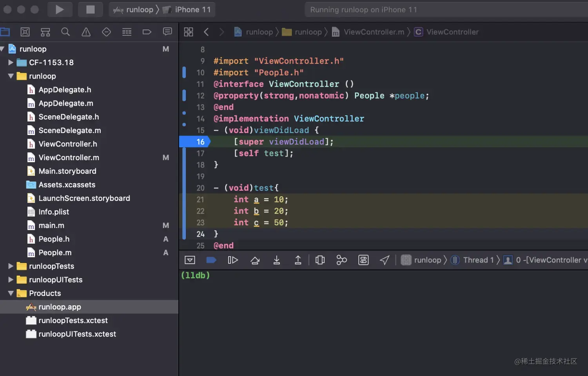
Task: Stop the running app
Action: tap(91, 9)
